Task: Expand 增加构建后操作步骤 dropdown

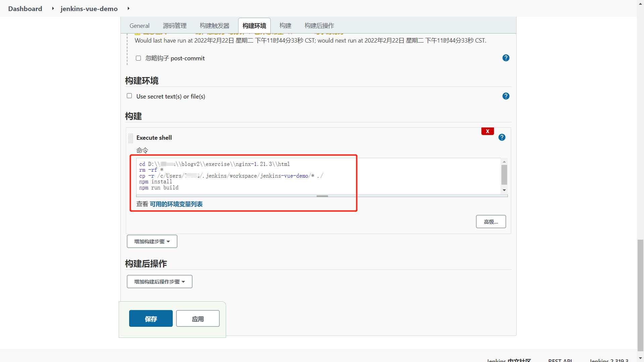Action: click(x=160, y=282)
